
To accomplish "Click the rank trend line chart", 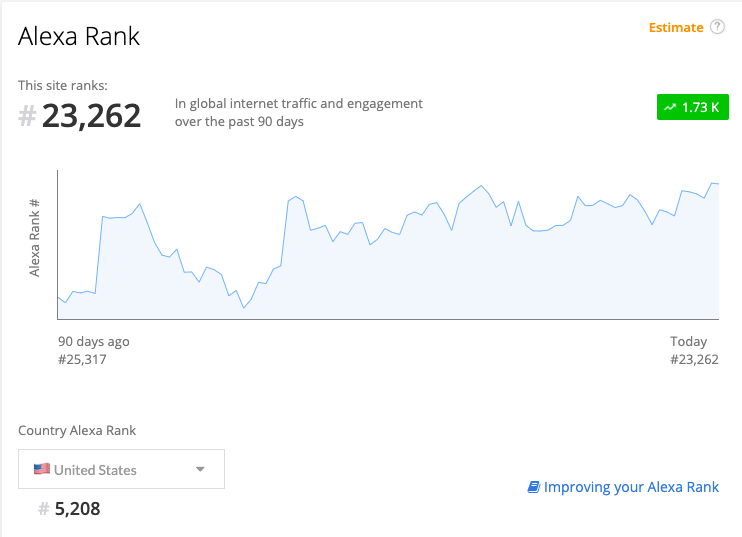I will 388,245.
